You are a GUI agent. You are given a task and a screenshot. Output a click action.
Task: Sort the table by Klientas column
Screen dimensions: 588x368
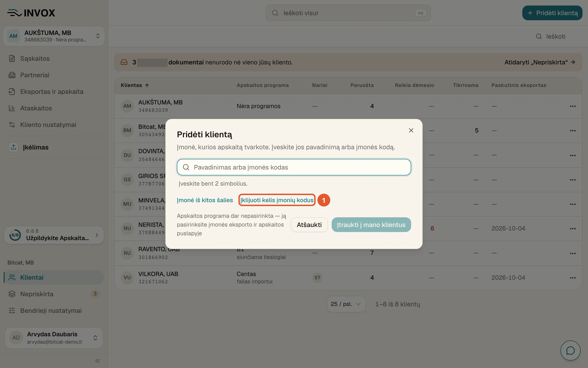tap(135, 85)
